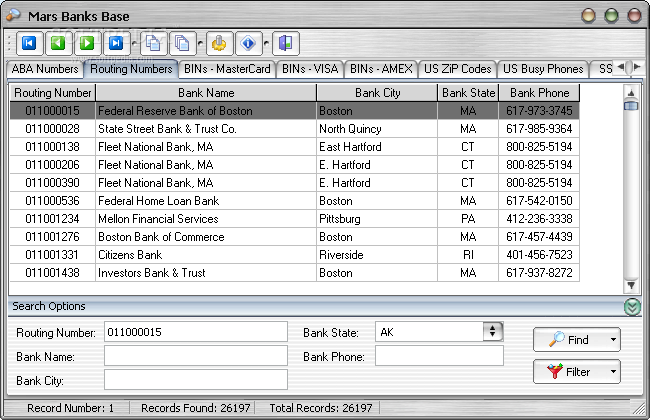This screenshot has width=650, height=420.
Task: Switch to the ABA Numbers tab
Action: [x=45, y=69]
